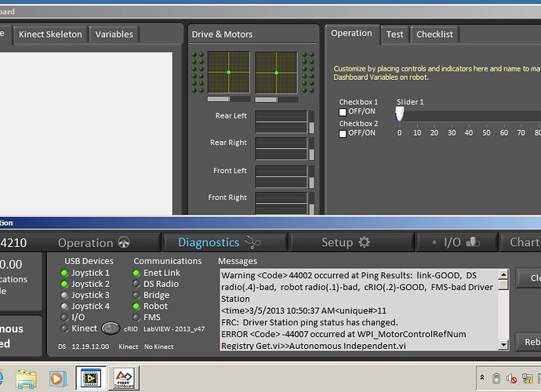
Task: Click the I/O status LED under USB Devices
Action: click(64, 317)
